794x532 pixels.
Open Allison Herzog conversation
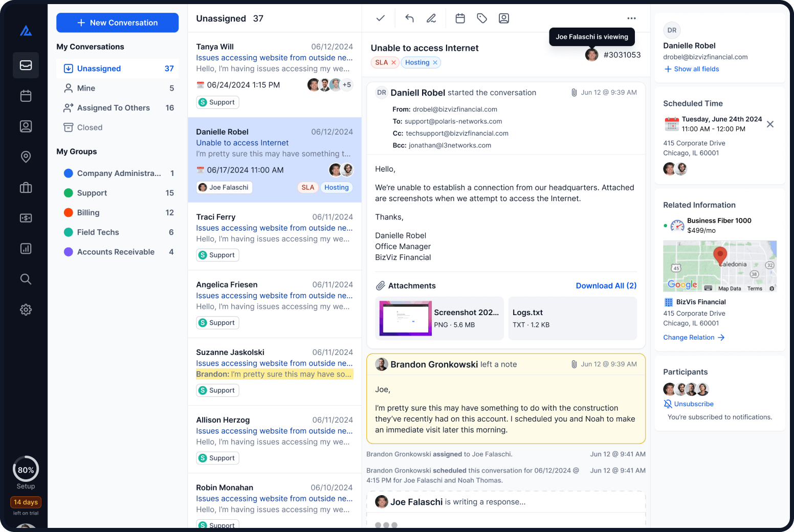(275, 439)
